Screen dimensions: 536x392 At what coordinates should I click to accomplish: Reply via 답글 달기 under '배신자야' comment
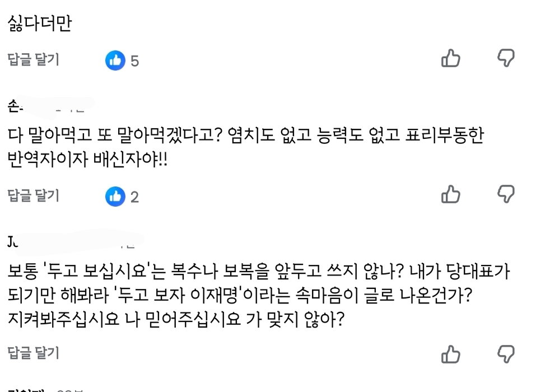[33, 195]
